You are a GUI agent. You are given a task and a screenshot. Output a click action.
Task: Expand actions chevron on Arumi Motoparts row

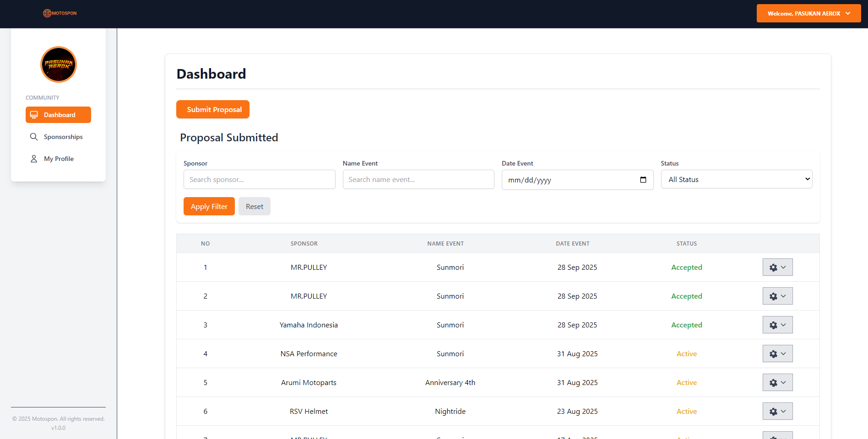[x=783, y=382]
